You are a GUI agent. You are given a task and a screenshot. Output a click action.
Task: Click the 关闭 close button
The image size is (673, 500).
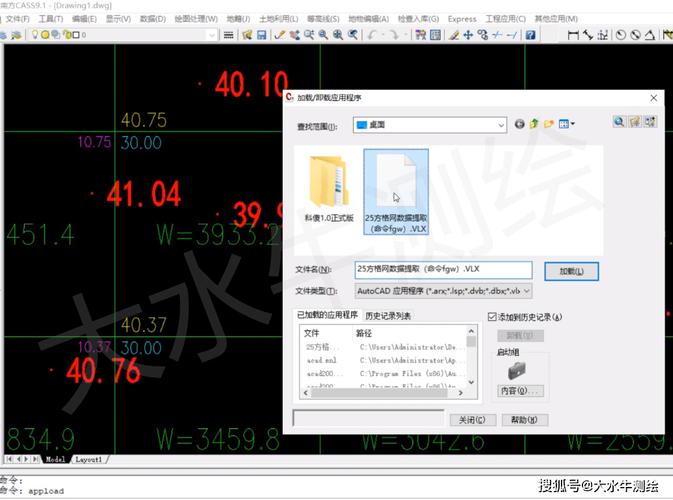point(472,420)
